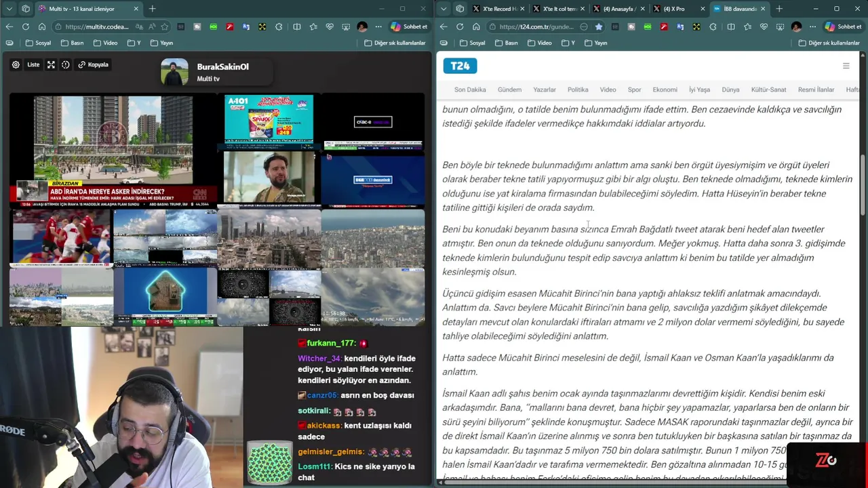868x488 pixels.
Task: Select the blue house-shaped logo video tile
Action: (x=165, y=296)
